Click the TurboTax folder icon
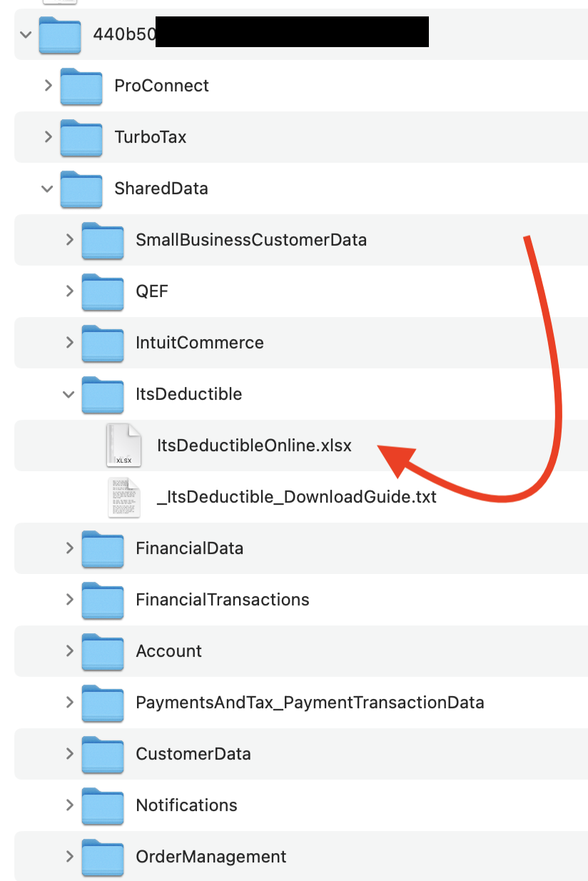The width and height of the screenshot is (588, 881). tap(81, 137)
